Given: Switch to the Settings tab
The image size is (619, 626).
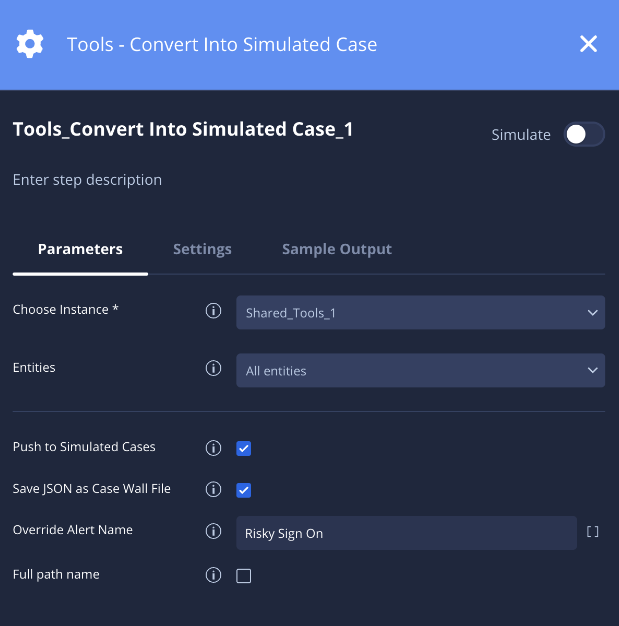Looking at the screenshot, I should tap(202, 249).
